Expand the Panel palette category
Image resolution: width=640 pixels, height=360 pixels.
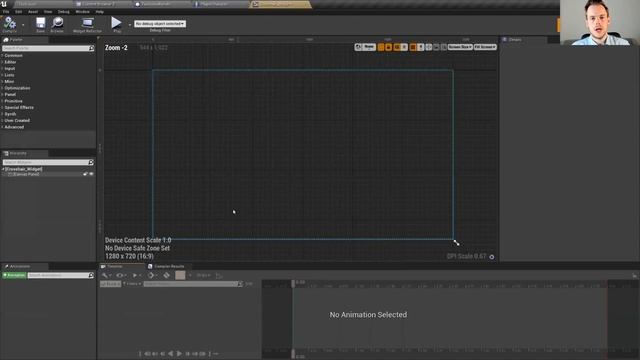[10, 95]
